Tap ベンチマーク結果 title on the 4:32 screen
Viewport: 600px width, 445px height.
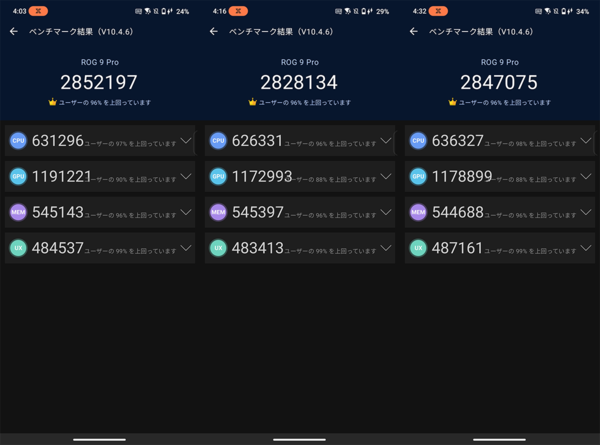[x=481, y=32]
